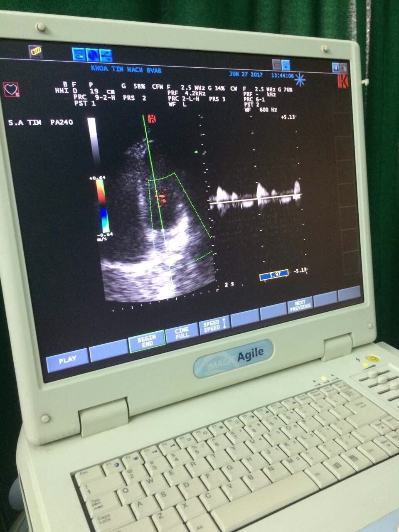This screenshot has height=532, width=399.
Task: Select the KHOA TIM MACH BVAB header
Action: (x=126, y=70)
